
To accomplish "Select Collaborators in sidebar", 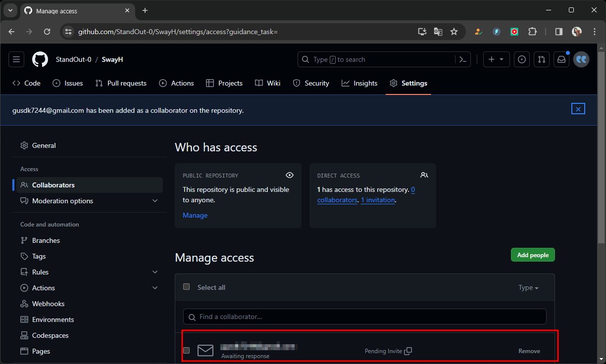I will click(89, 185).
